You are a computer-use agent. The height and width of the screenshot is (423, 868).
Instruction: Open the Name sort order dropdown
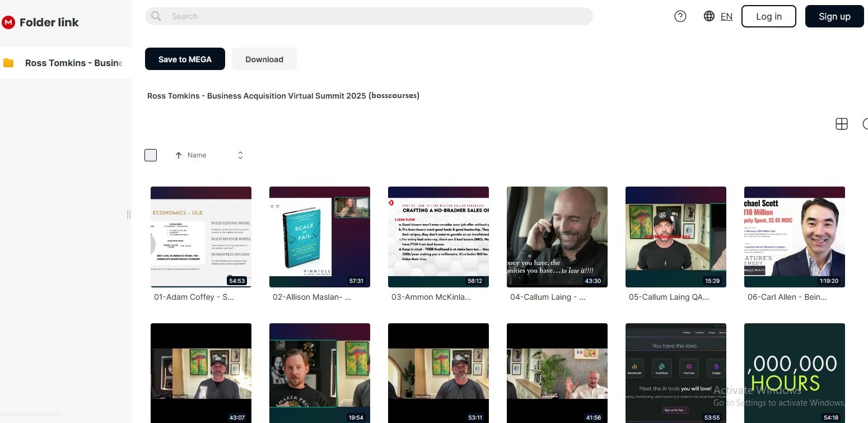240,155
